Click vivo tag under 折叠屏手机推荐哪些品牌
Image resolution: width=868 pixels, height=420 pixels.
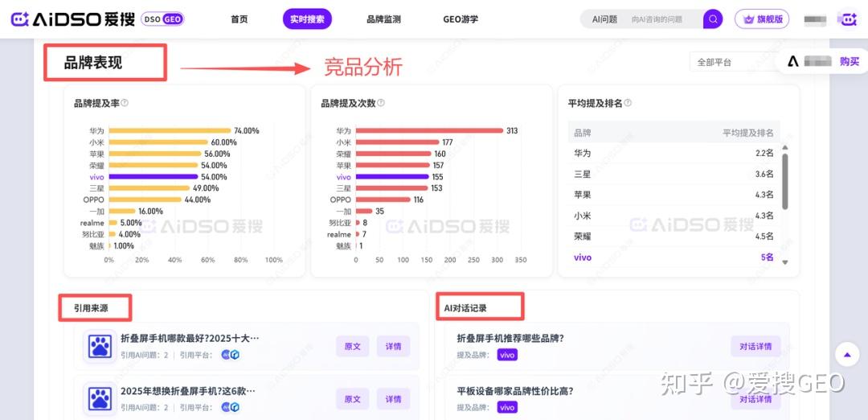[507, 355]
